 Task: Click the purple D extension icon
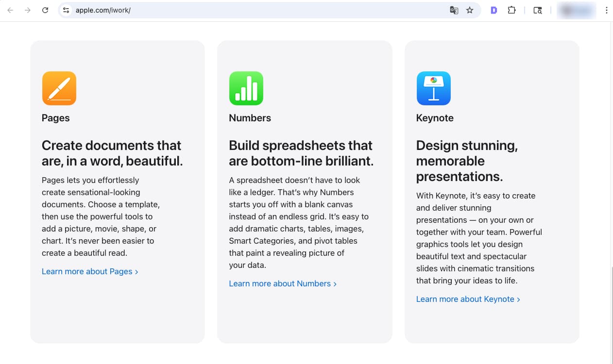click(x=494, y=10)
